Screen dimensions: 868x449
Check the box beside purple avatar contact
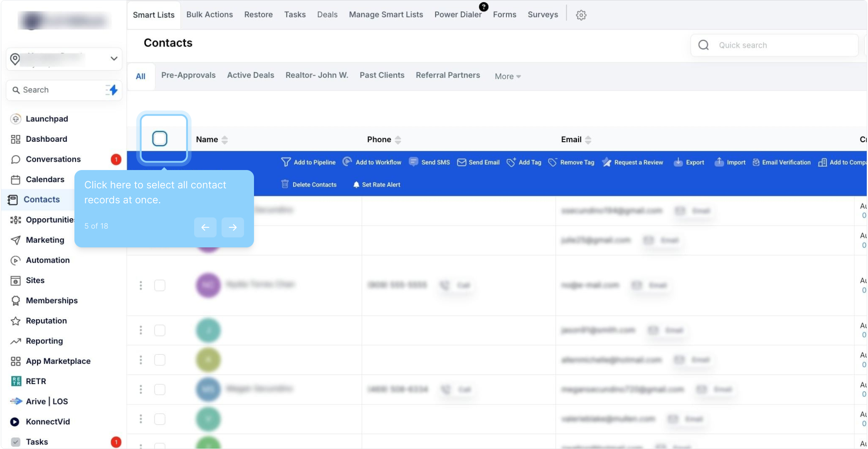click(x=160, y=285)
